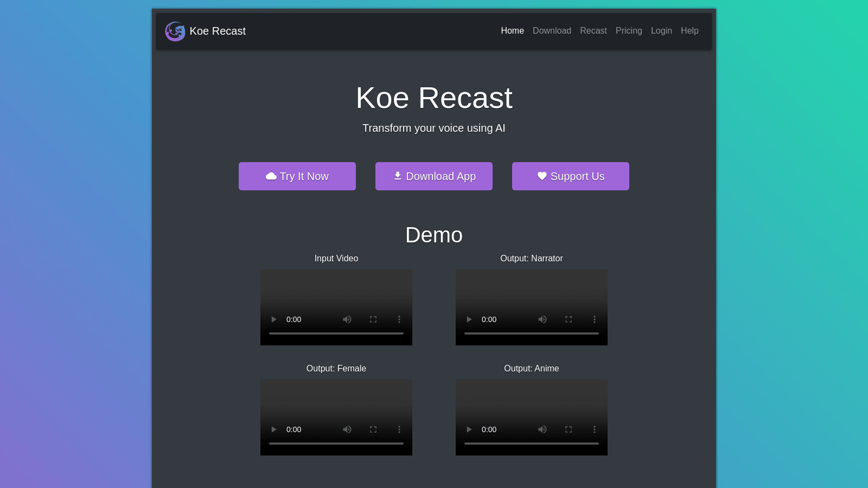The width and height of the screenshot is (868, 488).
Task: Click the Login link
Action: (x=661, y=31)
